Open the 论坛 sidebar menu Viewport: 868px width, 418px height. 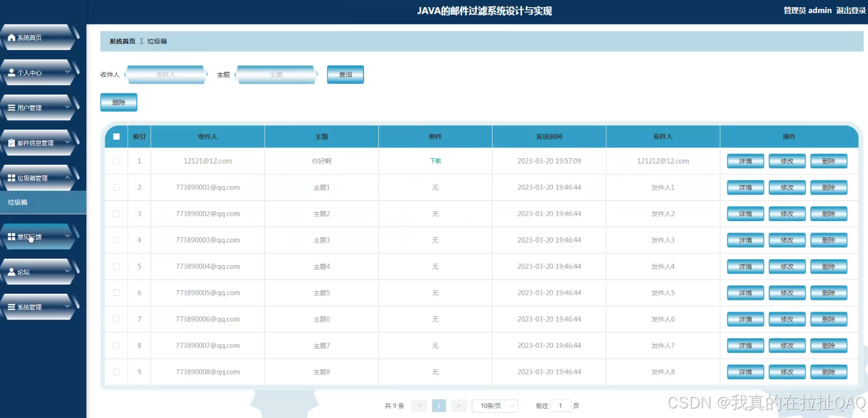(39, 272)
